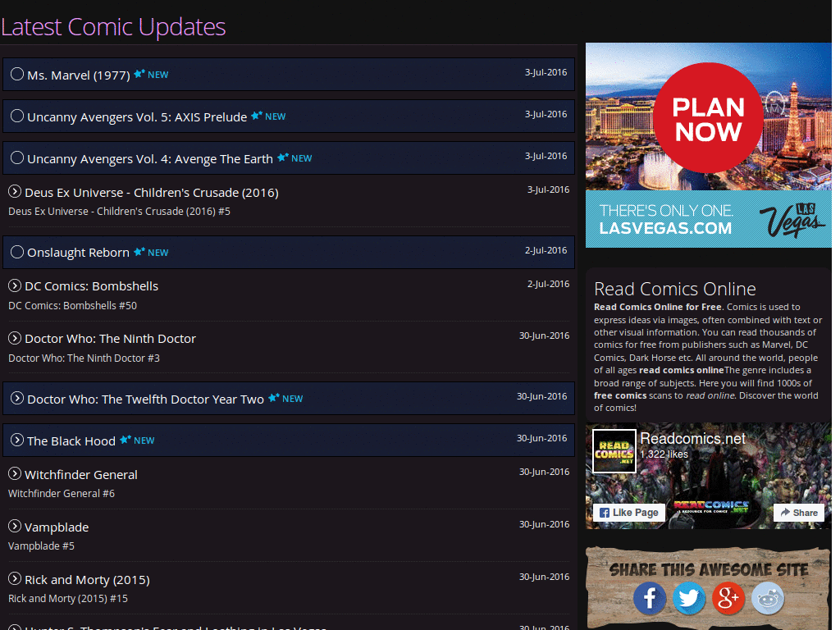Open The Black Hood comic link
This screenshot has height=630, width=840.
tap(71, 441)
